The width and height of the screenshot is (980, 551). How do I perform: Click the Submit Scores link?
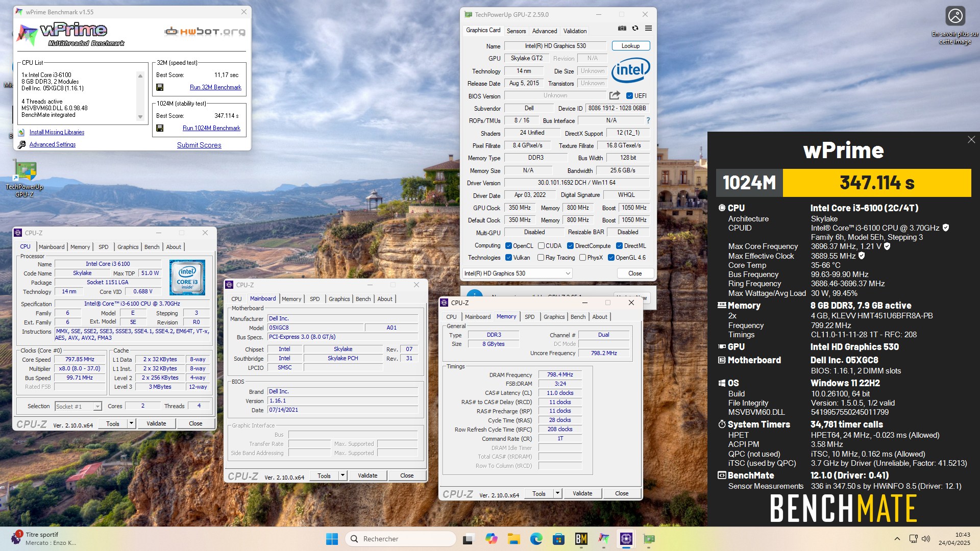coord(199,145)
